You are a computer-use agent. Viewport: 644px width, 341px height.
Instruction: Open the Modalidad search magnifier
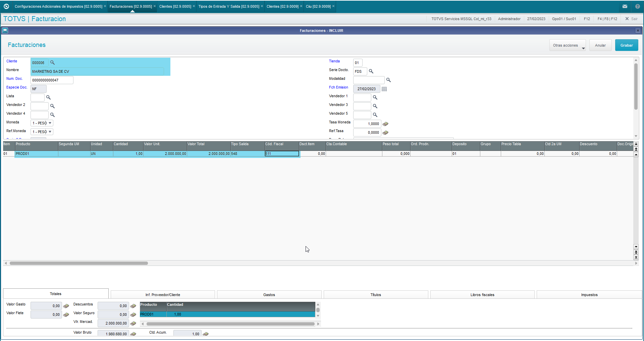tap(388, 80)
